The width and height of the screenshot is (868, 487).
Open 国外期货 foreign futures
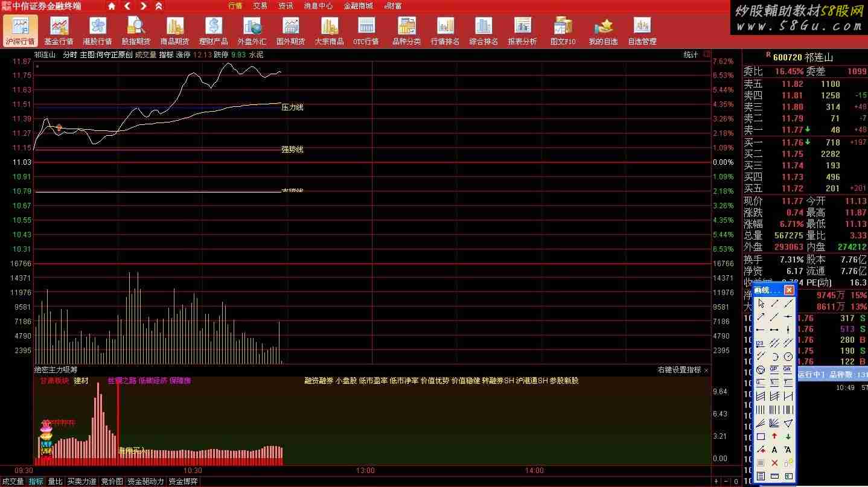290,30
